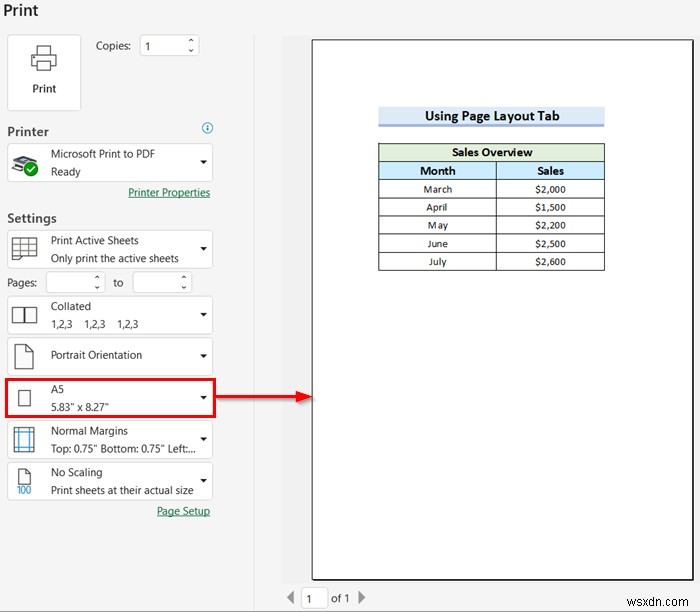Decrease the Copies count with down arrow
The height and width of the screenshot is (612, 700).
click(191, 50)
